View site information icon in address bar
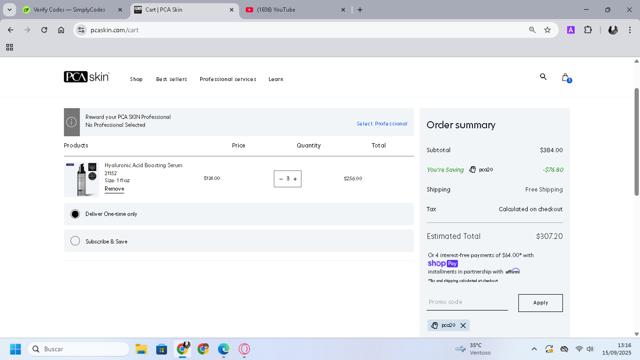 (x=82, y=30)
